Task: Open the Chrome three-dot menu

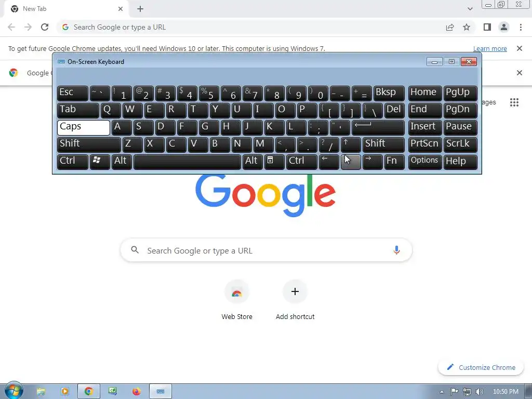Action: click(x=521, y=27)
